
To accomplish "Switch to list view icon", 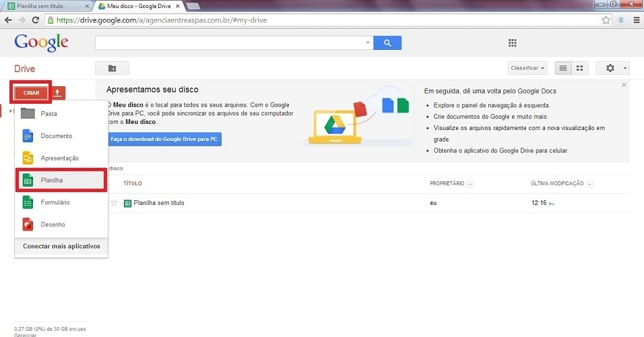I will coord(563,68).
